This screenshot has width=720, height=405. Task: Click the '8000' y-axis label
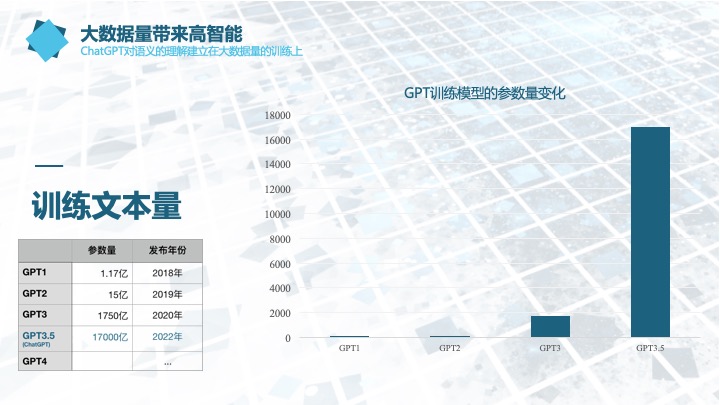pyautogui.click(x=280, y=239)
